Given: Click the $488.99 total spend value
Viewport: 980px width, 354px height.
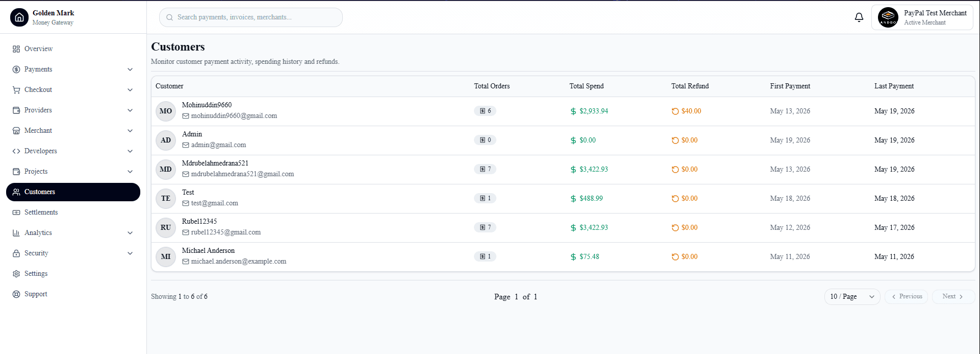Looking at the screenshot, I should click(x=591, y=199).
